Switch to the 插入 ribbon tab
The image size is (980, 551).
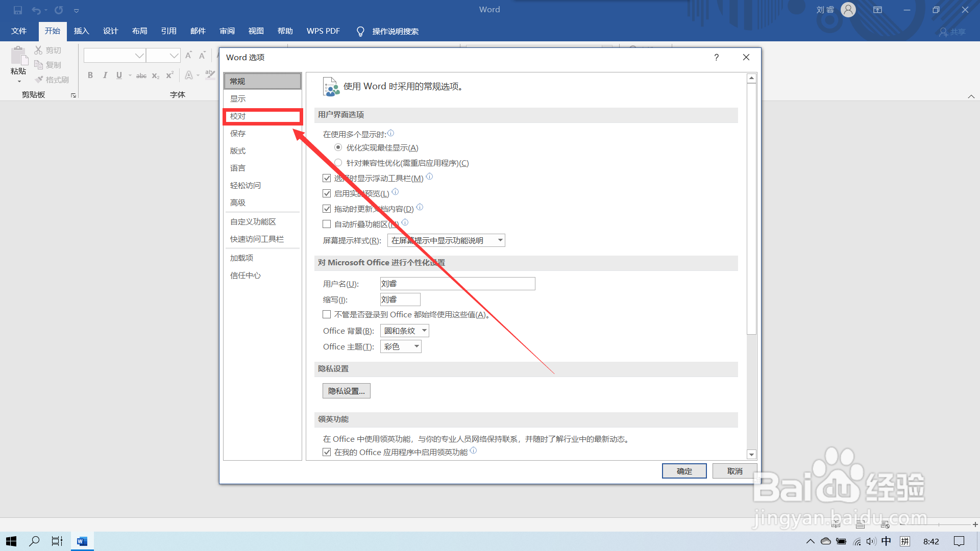(x=82, y=31)
